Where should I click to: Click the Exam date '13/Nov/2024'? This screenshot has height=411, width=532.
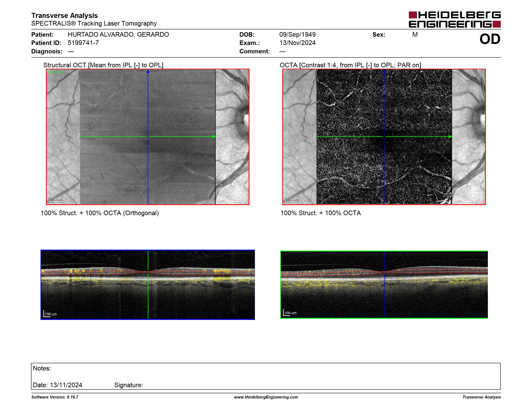(x=297, y=43)
